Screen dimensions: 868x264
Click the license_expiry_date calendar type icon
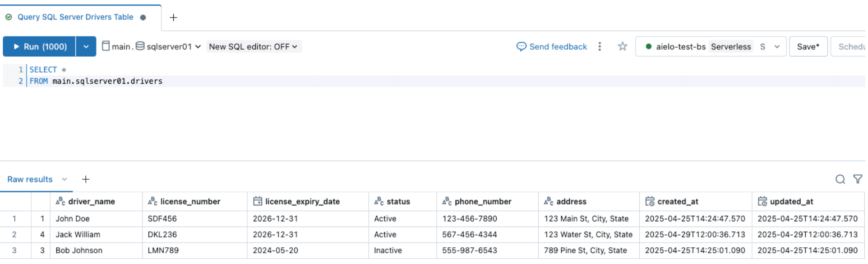[x=258, y=201]
